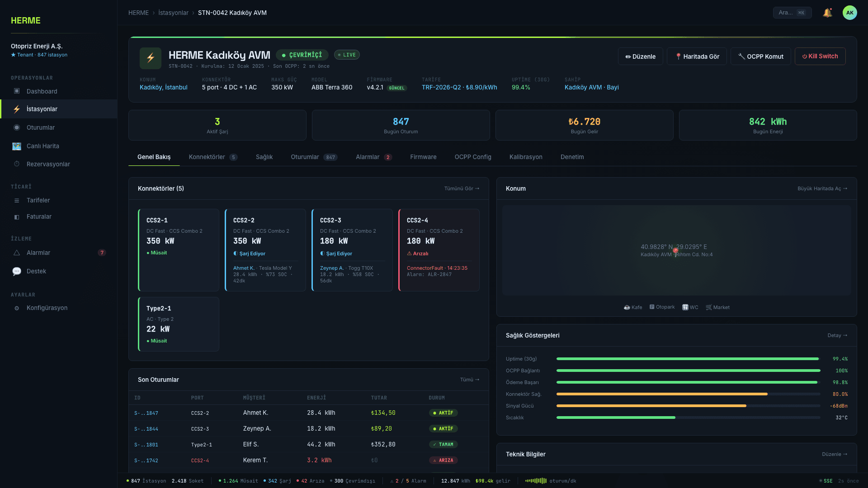Click the Haritada Gör button
Screen dimensions: 868x488
[x=697, y=56]
